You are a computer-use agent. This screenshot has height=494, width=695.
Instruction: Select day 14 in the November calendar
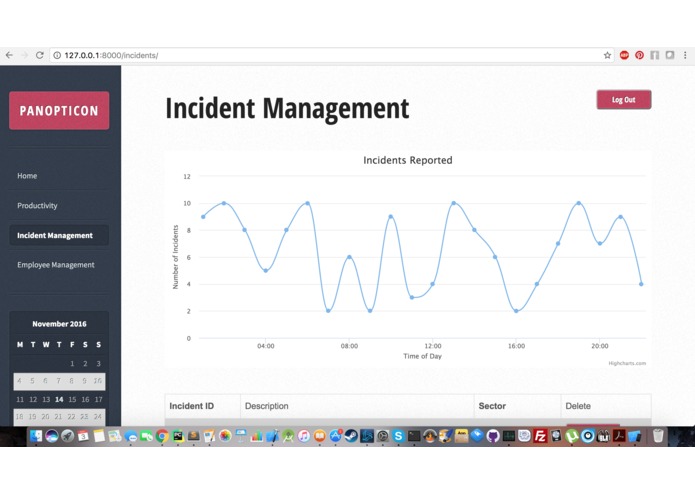pyautogui.click(x=59, y=399)
